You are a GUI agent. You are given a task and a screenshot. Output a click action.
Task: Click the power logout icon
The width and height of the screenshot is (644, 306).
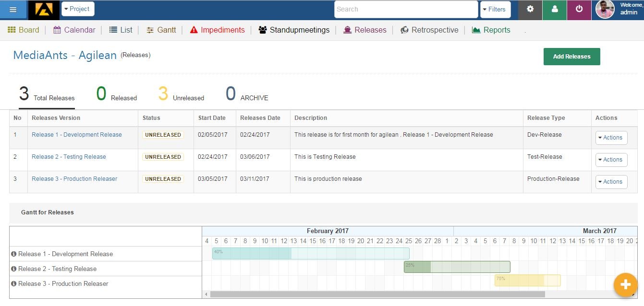pyautogui.click(x=579, y=9)
